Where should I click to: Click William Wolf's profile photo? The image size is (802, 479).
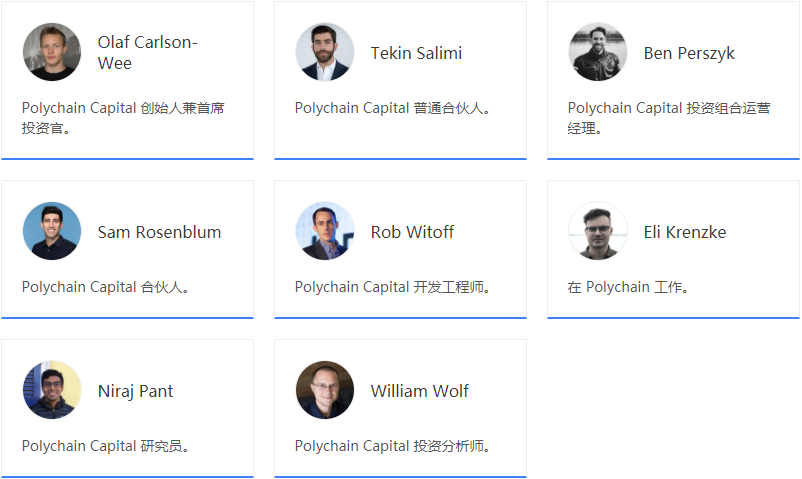(x=325, y=390)
